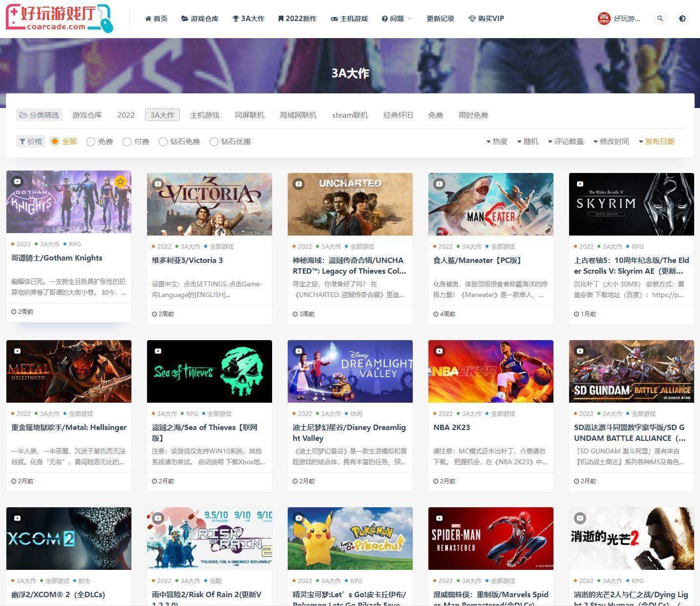Click video icon on Victoria 3 card
Image resolution: width=700 pixels, height=606 pixels.
[158, 184]
